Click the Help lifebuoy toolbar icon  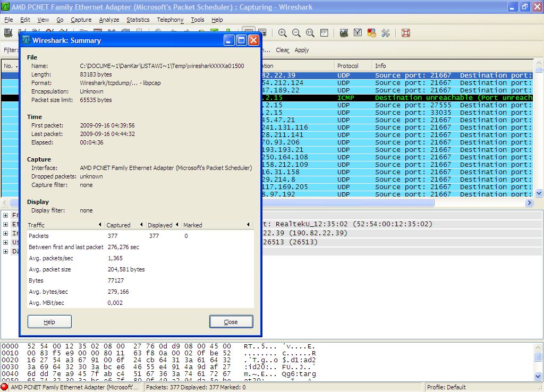tap(405, 33)
